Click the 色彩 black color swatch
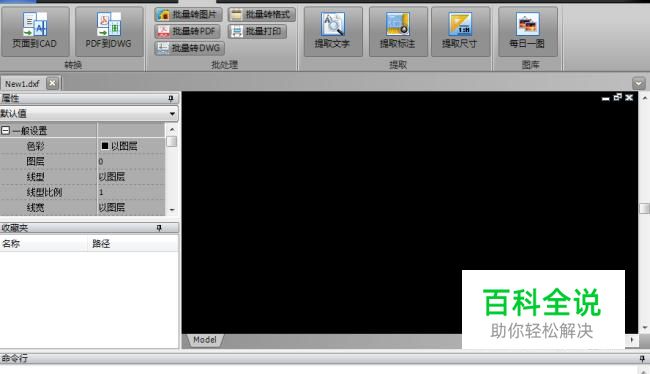650x374 pixels. pyautogui.click(x=105, y=146)
